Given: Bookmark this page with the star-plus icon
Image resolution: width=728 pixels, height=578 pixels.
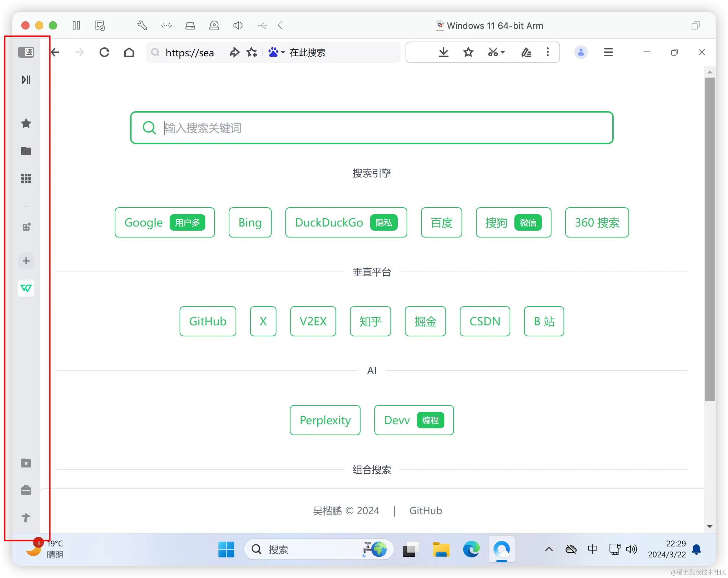Looking at the screenshot, I should point(252,52).
